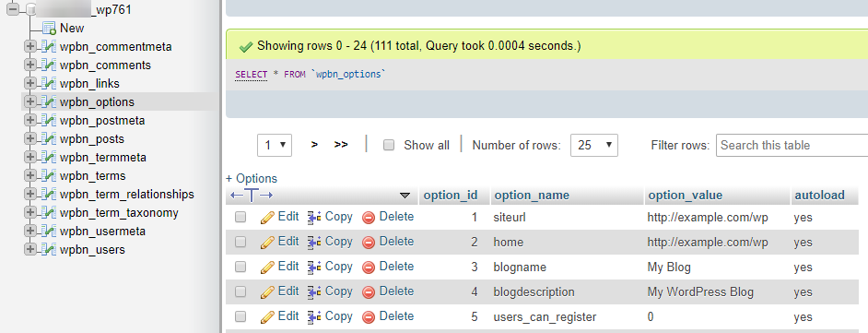Open the wpbn_usermeta table in tree

click(102, 231)
